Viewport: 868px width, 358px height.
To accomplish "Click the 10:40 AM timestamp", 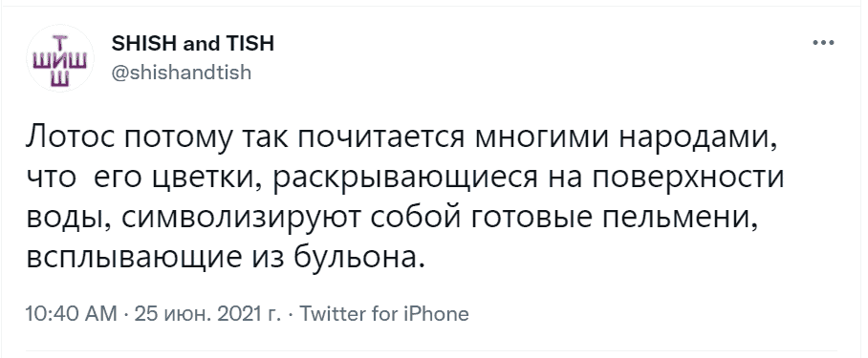I will [72, 314].
